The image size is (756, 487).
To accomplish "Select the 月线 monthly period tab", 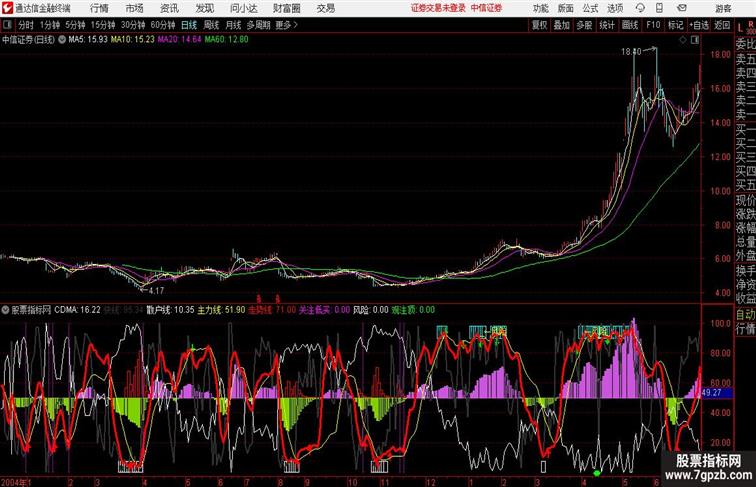I will coord(233,25).
